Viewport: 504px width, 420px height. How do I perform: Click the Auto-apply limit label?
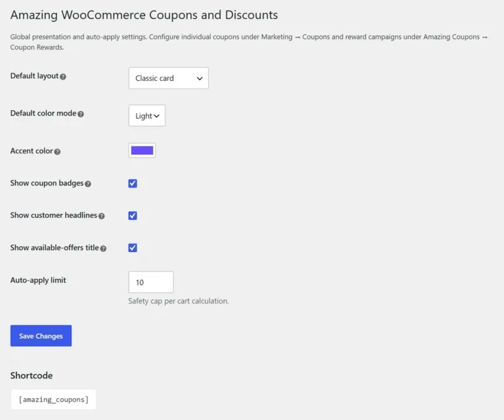38,280
